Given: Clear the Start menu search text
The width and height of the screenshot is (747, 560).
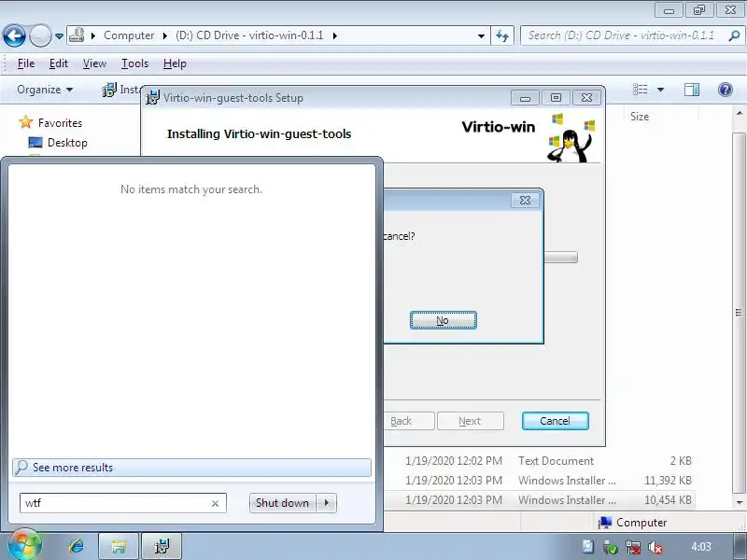Looking at the screenshot, I should (215, 503).
